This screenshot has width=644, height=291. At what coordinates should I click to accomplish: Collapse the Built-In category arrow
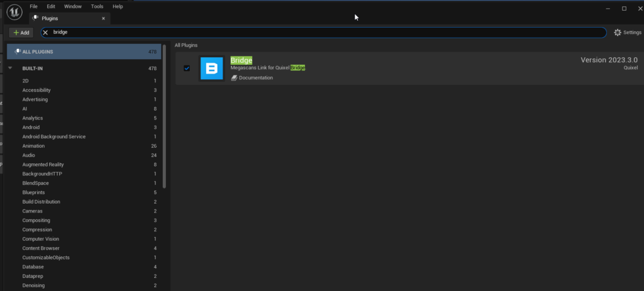[10, 68]
